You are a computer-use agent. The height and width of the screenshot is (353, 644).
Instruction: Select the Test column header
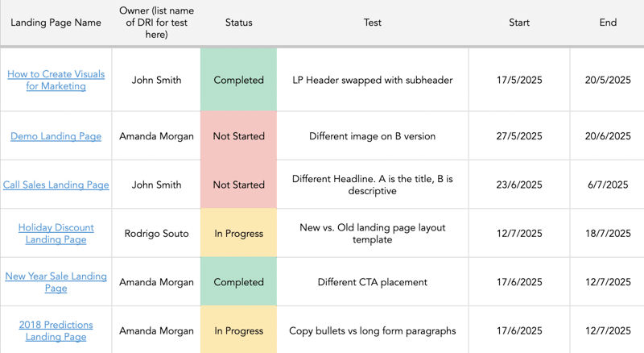coord(372,23)
